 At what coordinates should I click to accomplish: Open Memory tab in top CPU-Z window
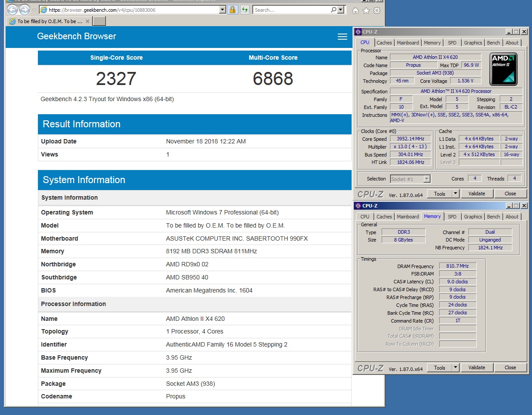432,43
